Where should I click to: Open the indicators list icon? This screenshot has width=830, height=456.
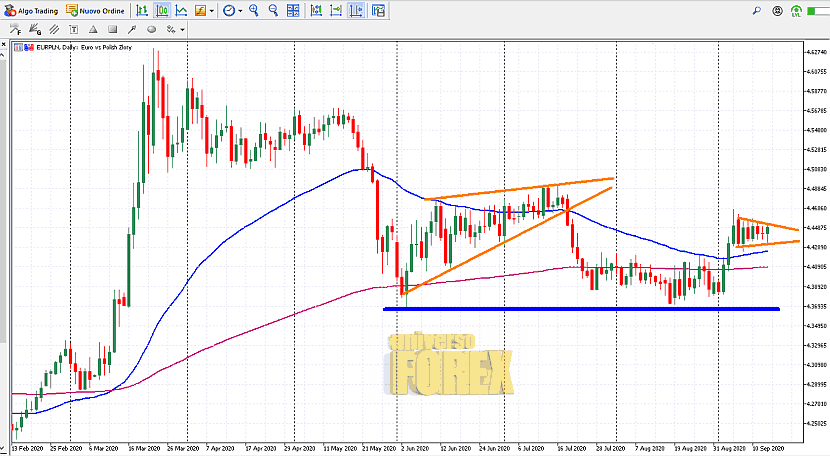[x=201, y=10]
